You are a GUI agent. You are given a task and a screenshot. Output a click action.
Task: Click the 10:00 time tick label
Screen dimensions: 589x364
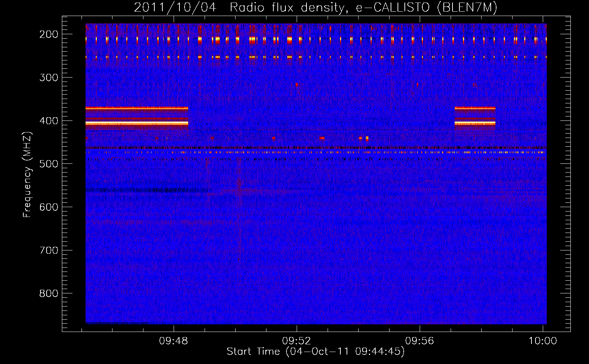(543, 341)
